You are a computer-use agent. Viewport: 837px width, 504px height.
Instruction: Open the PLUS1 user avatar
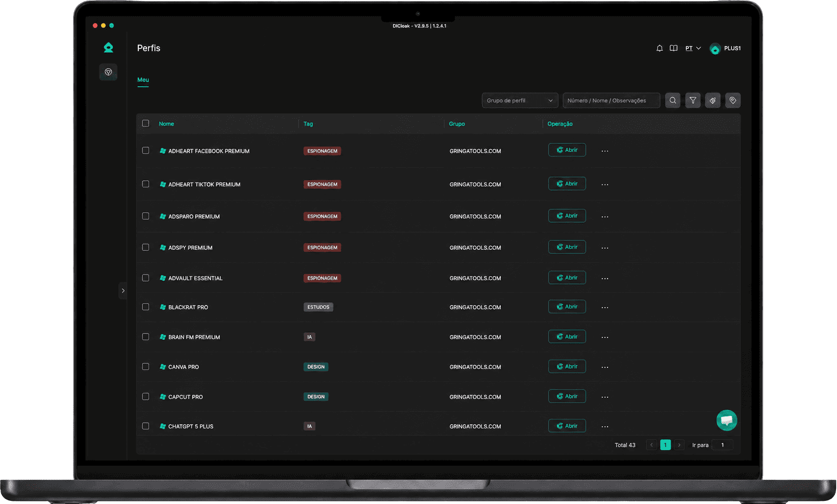(x=715, y=49)
